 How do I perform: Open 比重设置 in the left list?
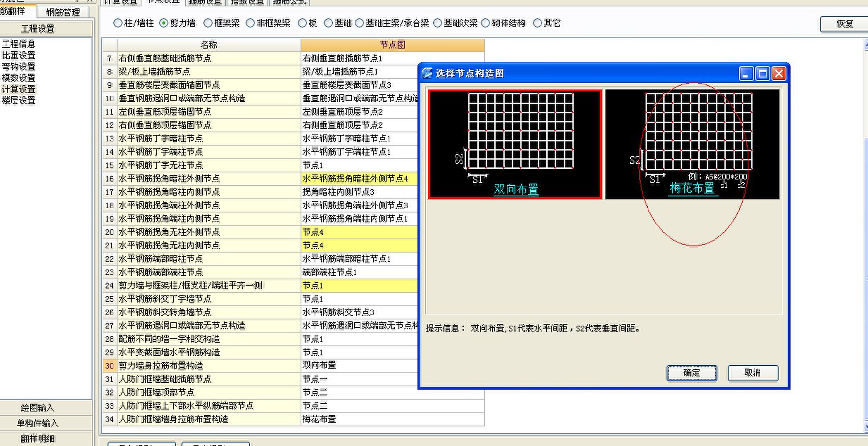coord(19,56)
